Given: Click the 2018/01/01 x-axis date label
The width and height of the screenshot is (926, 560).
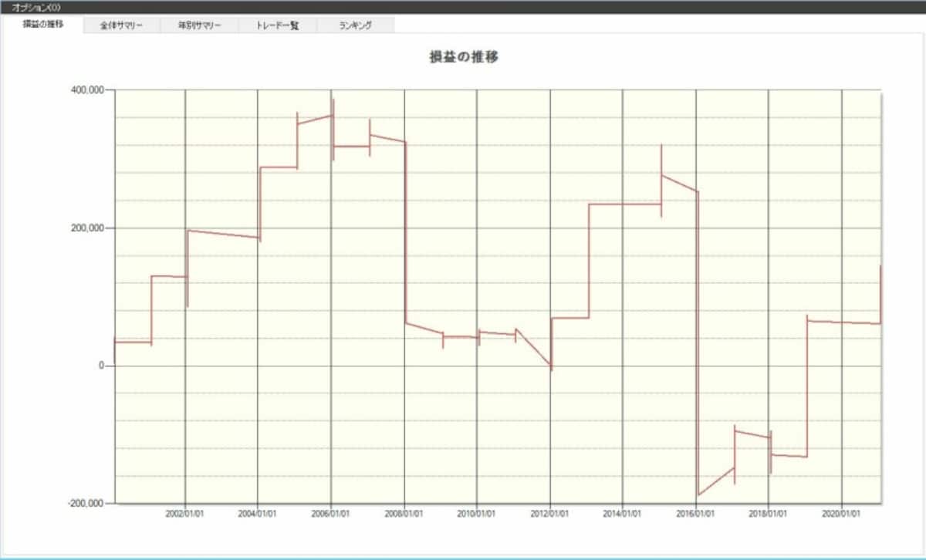Looking at the screenshot, I should 769,513.
